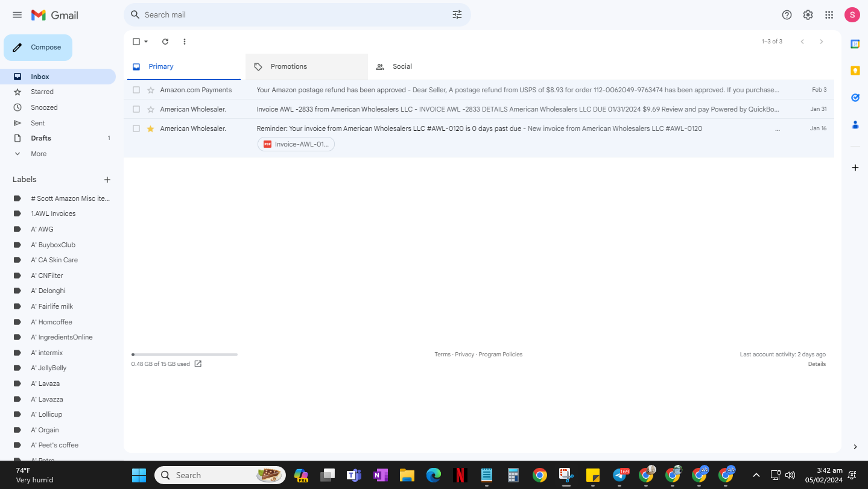Star the Invoice AWL-2833 email
Viewport: 868px width, 489px height.
coord(151,109)
